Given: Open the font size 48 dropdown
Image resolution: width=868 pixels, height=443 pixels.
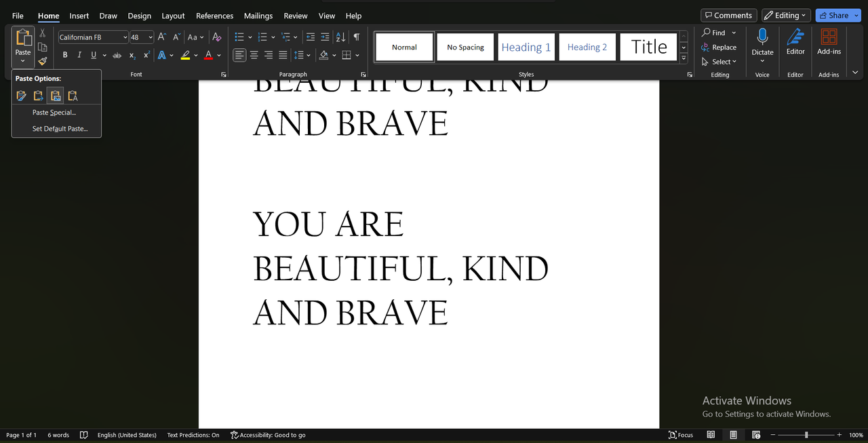Looking at the screenshot, I should click(151, 37).
